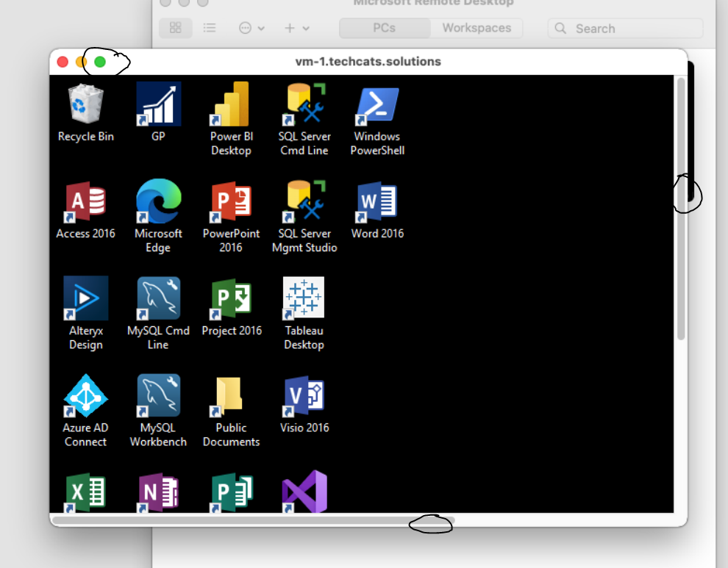Launch the Visio 2016 shortcut icon
Image resolution: width=728 pixels, height=568 pixels.
304,396
